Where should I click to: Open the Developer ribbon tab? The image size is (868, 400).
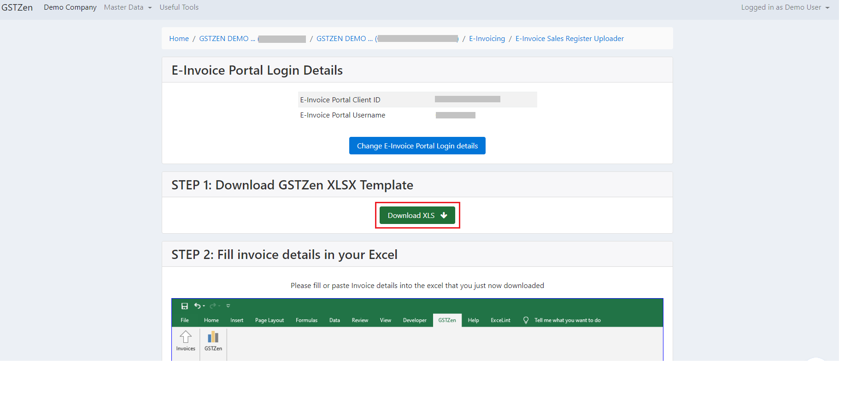tap(415, 320)
